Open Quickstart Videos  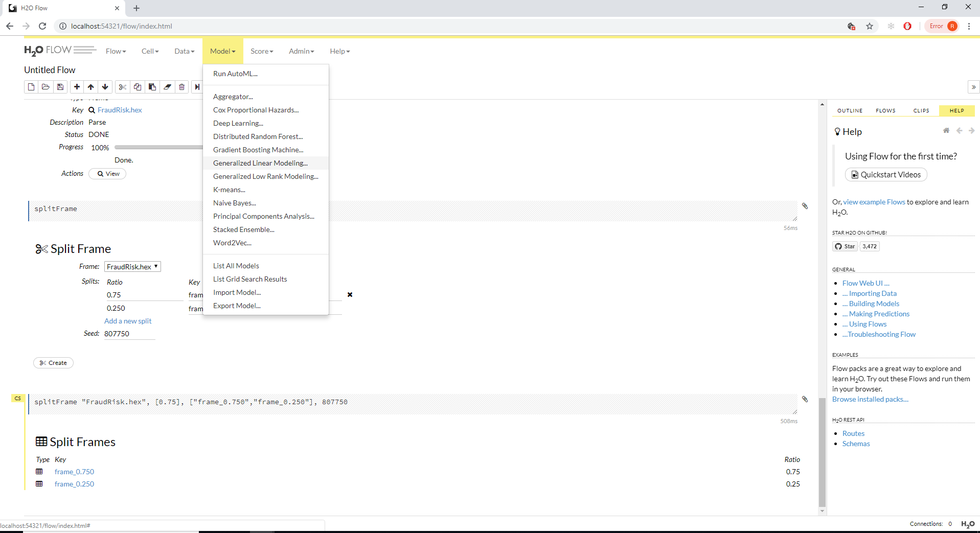point(886,175)
